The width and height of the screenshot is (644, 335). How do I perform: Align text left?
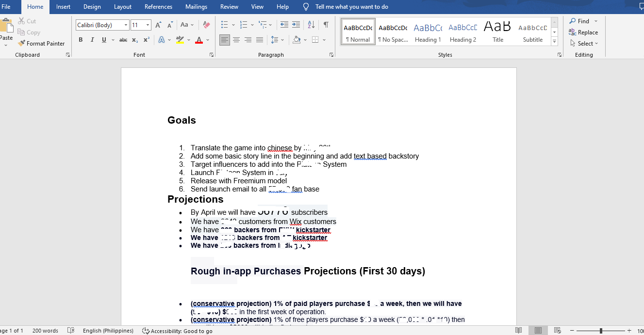[x=224, y=40]
